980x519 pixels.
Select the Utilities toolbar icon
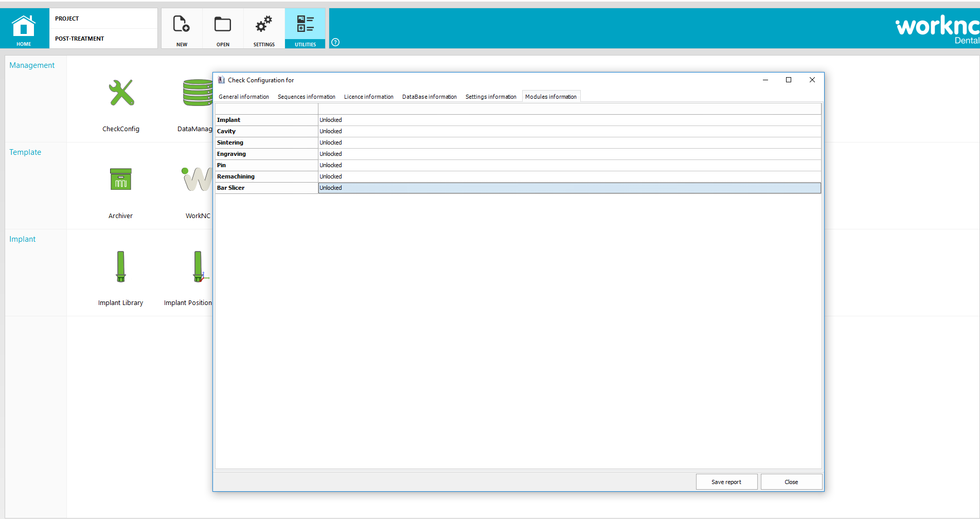305,28
